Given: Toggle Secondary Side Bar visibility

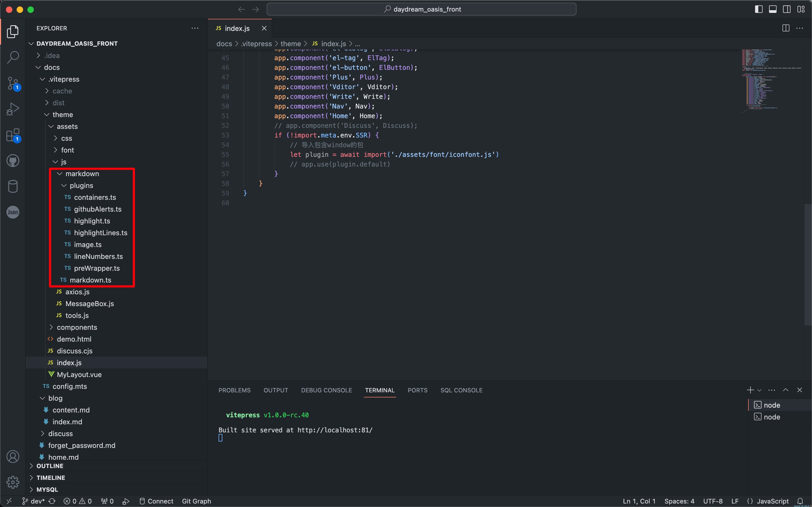Looking at the screenshot, I should point(787,9).
